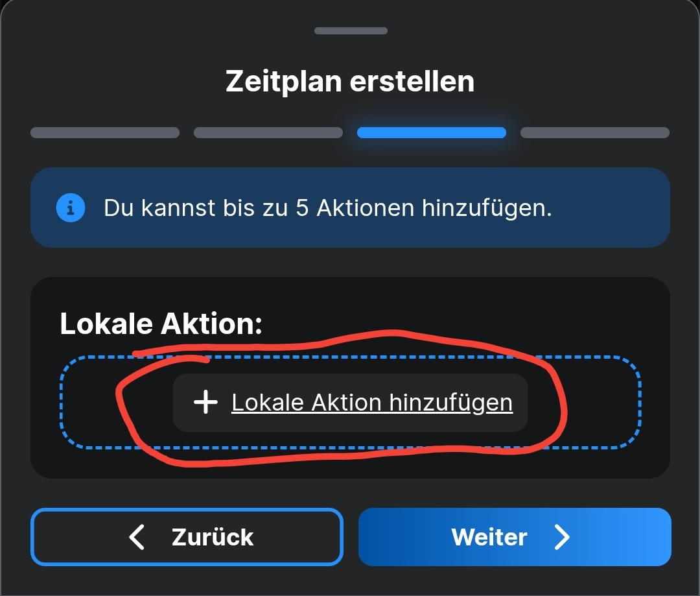Jump to the fourth progress step bar
Image resolution: width=700 pixels, height=596 pixels.
595,133
